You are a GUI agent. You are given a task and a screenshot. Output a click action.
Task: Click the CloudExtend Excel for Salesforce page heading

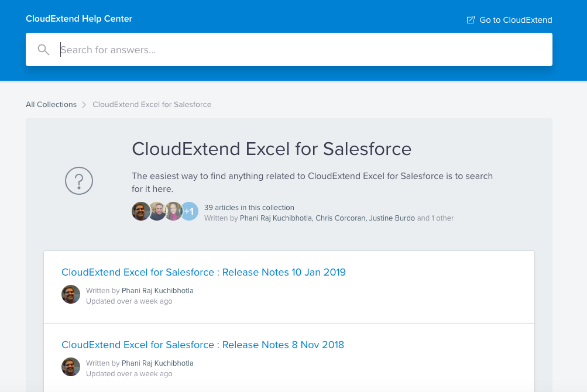[x=272, y=149]
